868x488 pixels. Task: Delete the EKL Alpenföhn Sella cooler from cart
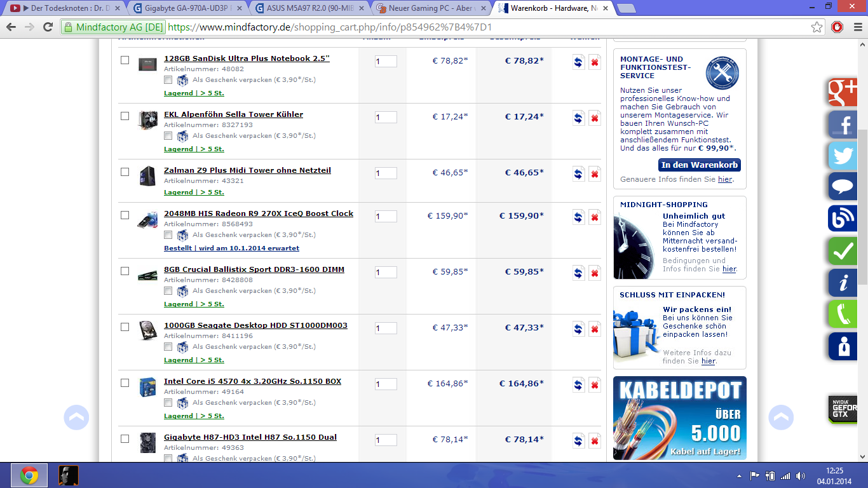click(x=595, y=118)
